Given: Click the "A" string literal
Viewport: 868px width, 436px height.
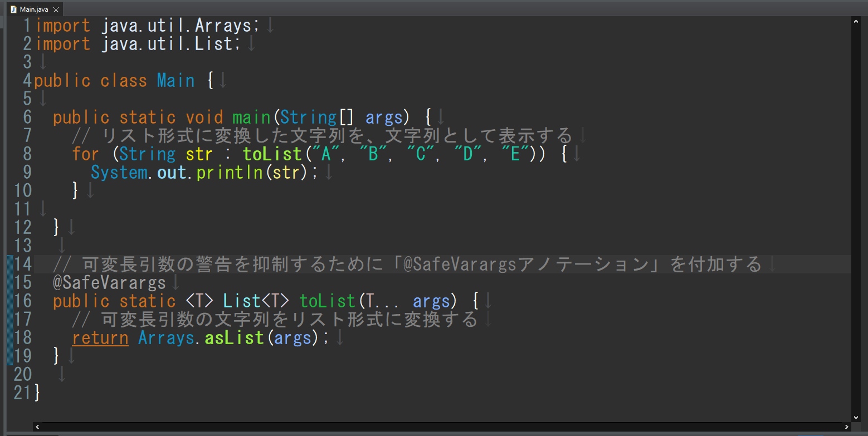Looking at the screenshot, I should (326, 154).
